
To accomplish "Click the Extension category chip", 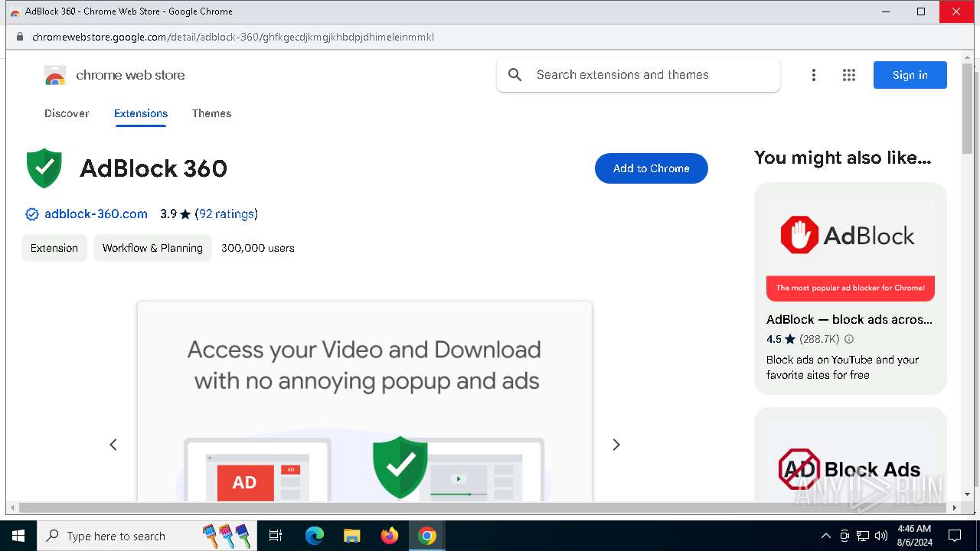I will pyautogui.click(x=54, y=248).
